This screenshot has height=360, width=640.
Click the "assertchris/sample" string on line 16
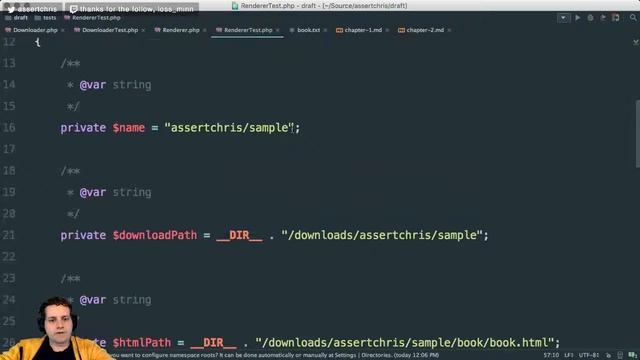pos(229,128)
